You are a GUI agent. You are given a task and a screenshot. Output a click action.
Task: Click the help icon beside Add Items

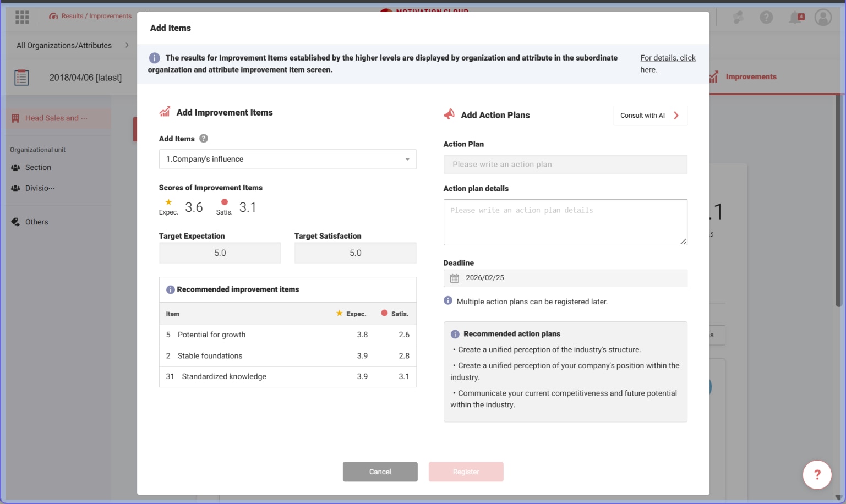click(204, 139)
